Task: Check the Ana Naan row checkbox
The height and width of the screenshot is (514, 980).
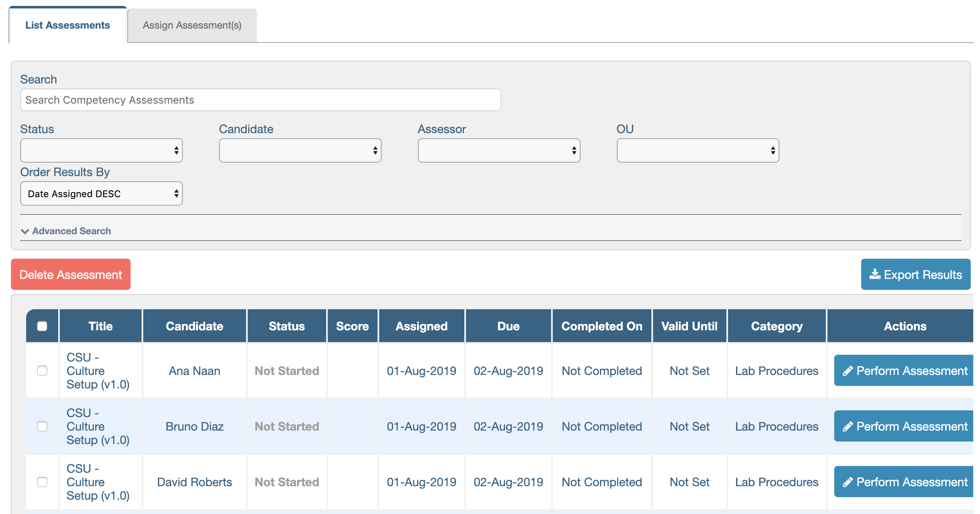Action: pos(42,371)
